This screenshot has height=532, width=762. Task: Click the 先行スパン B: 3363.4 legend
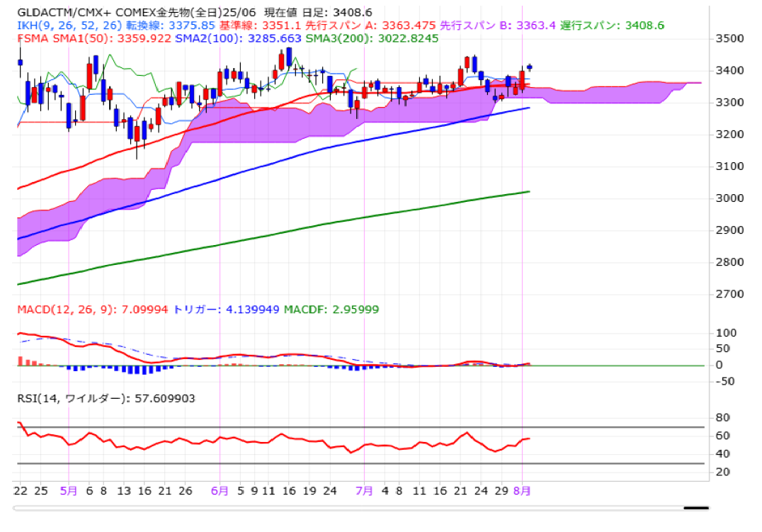498,26
